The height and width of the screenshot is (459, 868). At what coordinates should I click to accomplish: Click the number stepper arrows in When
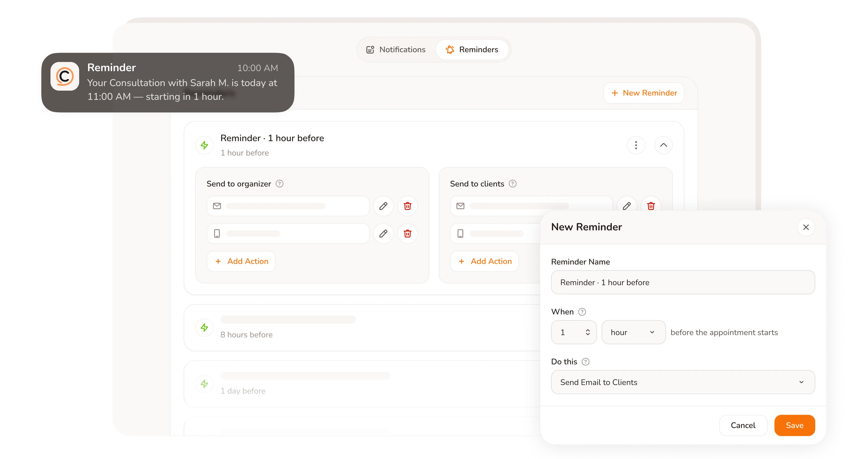coord(588,332)
